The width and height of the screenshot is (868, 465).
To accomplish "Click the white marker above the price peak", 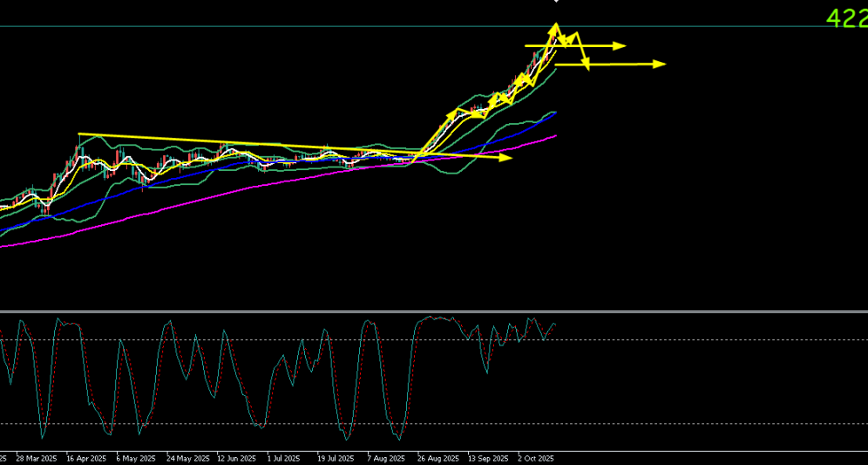I will (x=556, y=2).
